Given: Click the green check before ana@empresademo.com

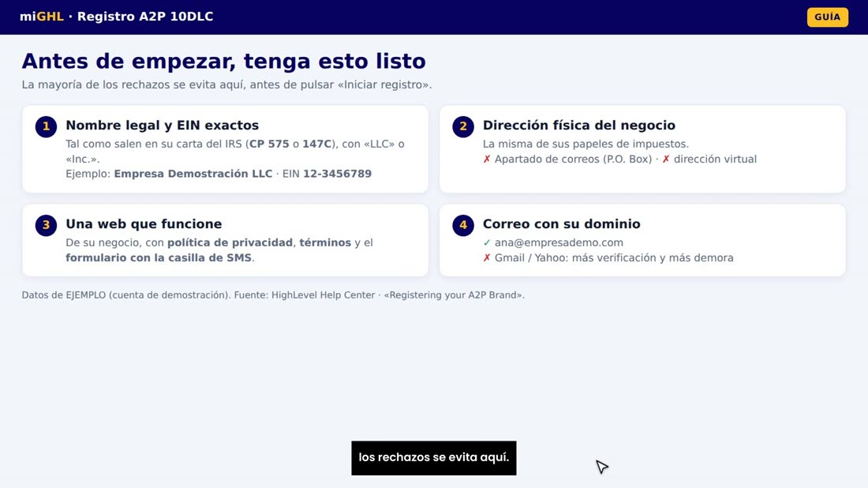Looking at the screenshot, I should click(x=487, y=242).
